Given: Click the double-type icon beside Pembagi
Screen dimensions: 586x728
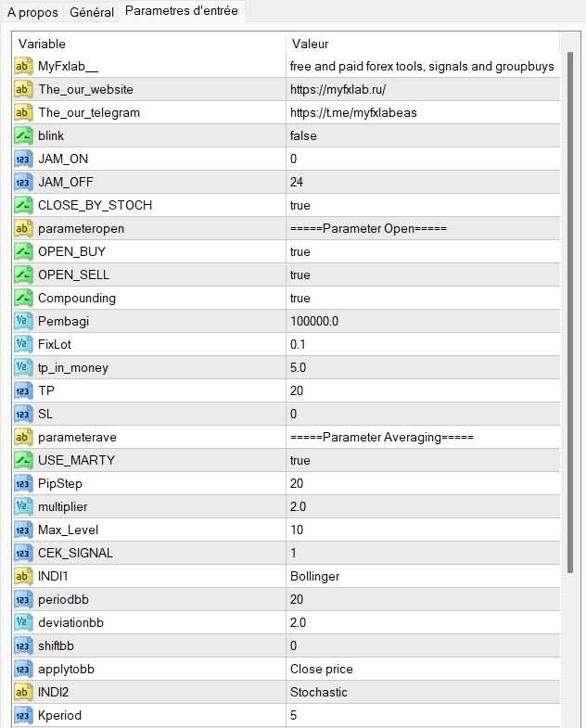Looking at the screenshot, I should click(x=23, y=321).
